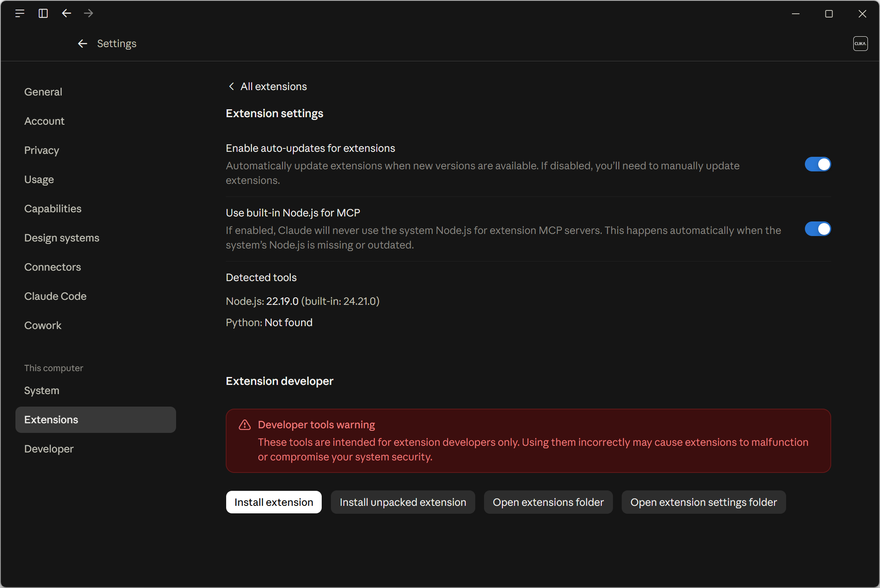Click the Install extension button

coord(274,502)
